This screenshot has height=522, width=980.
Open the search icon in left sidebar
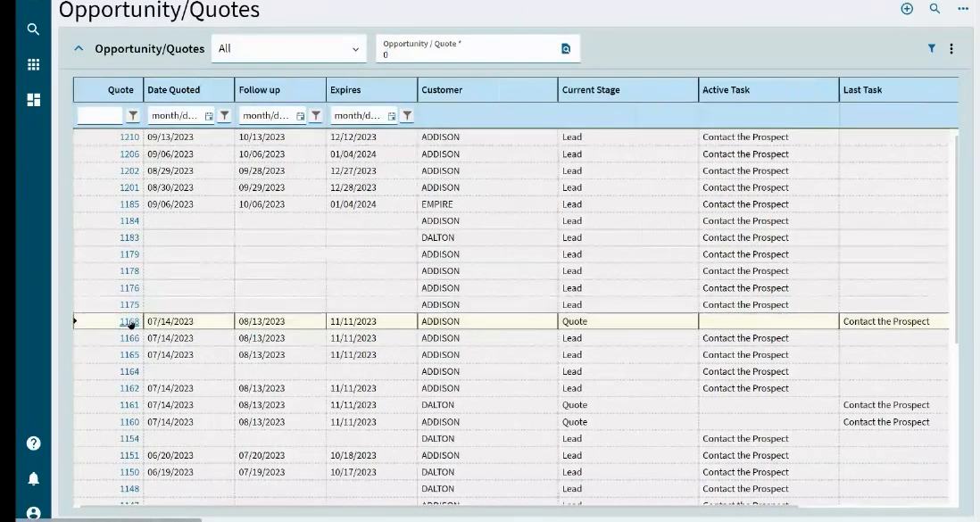tap(33, 29)
